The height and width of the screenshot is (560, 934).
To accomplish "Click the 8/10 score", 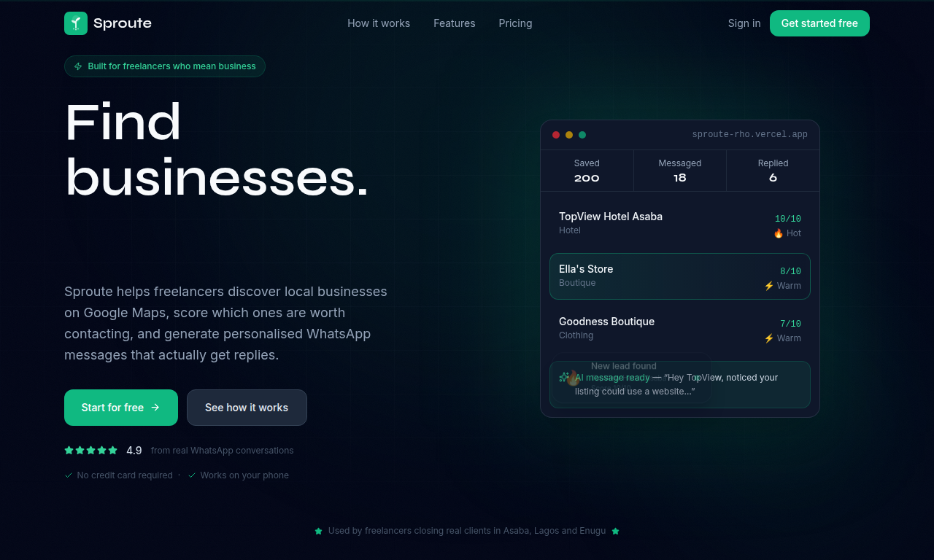I will (x=790, y=271).
